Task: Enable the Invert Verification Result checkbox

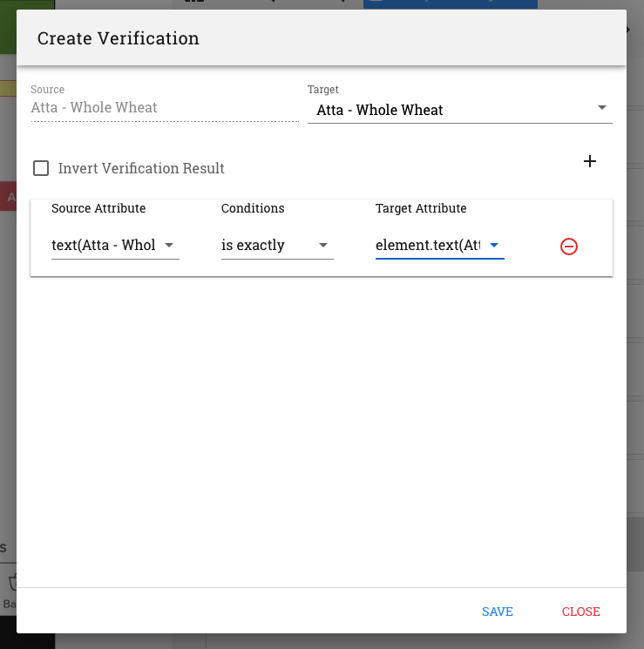Action: click(x=41, y=168)
